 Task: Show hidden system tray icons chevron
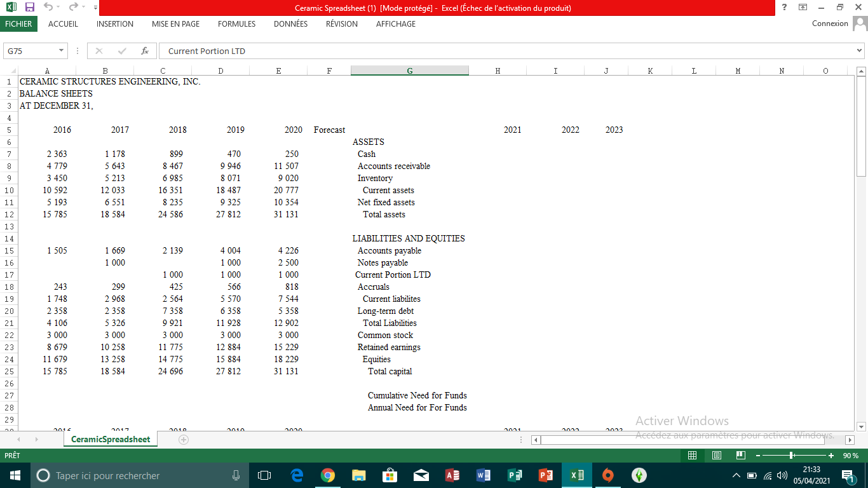click(x=736, y=475)
